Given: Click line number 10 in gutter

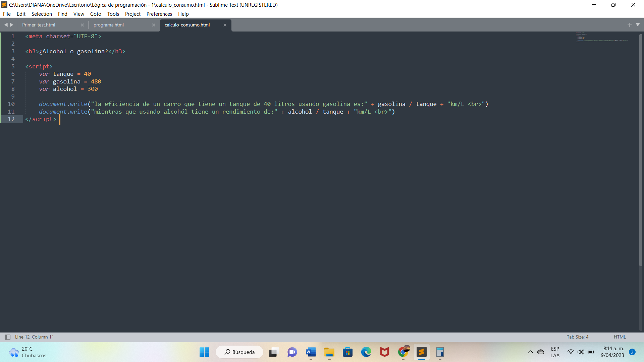Looking at the screenshot, I should (x=11, y=104).
